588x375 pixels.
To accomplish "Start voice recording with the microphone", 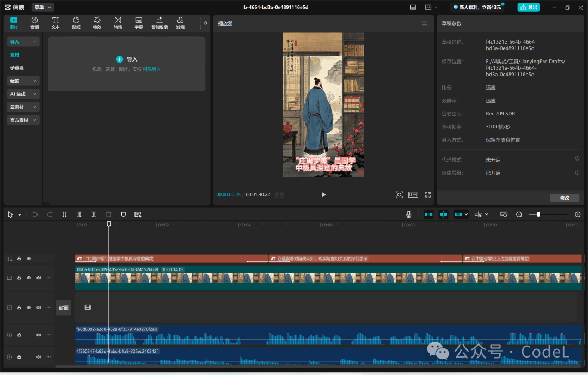I will point(409,214).
